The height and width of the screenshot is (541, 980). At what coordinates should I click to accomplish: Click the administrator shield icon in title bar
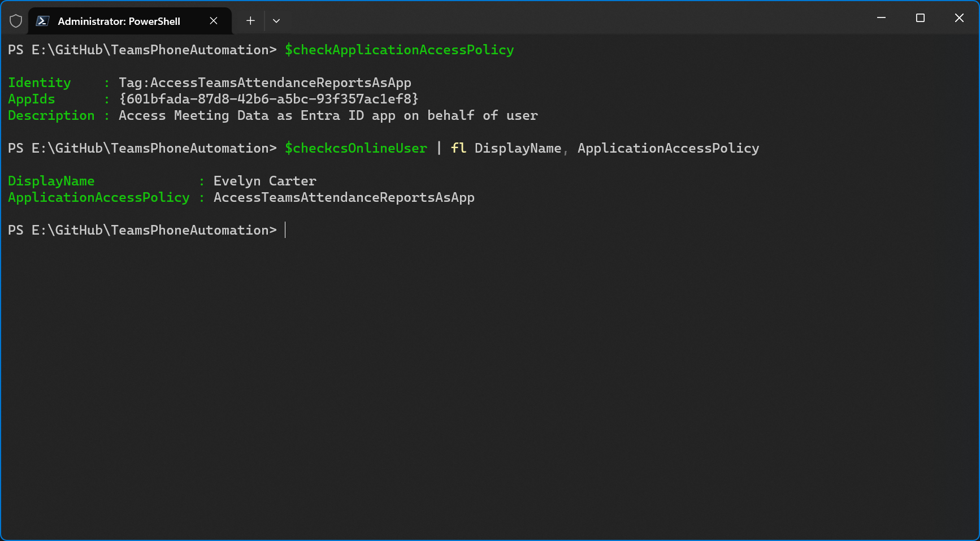[x=16, y=21]
